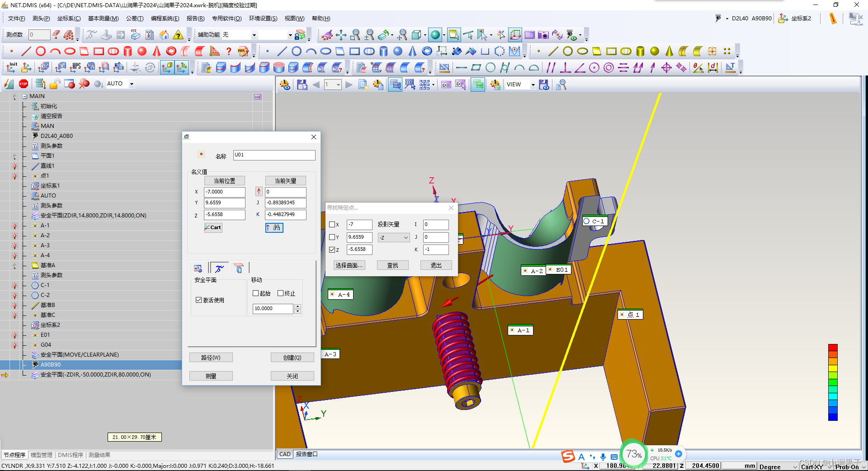Activate the pan view arrows icon
This screenshot has height=471, width=868.
pyautogui.click(x=341, y=35)
